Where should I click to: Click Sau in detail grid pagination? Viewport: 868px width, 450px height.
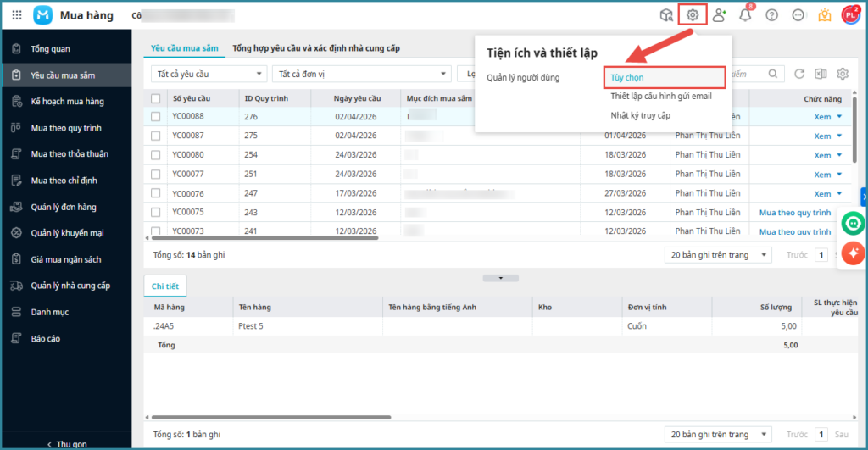click(842, 435)
